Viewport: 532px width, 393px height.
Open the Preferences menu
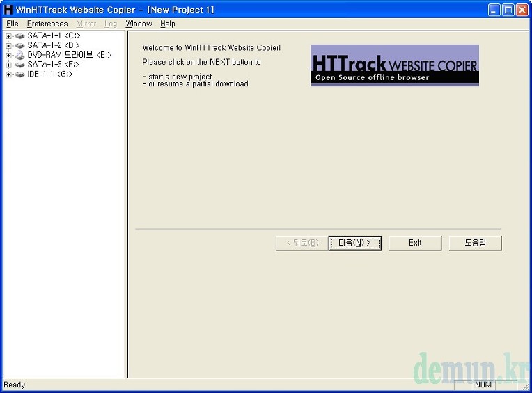tap(47, 24)
